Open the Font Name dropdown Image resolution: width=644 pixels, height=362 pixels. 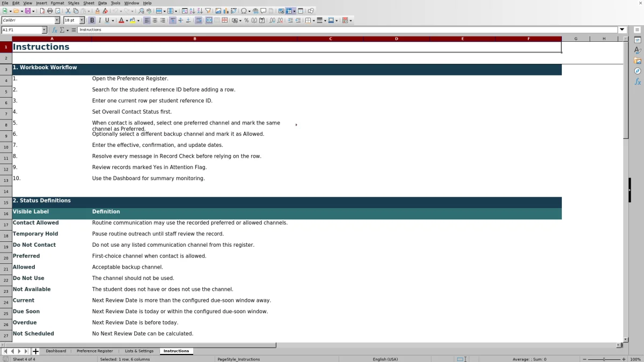tap(57, 20)
